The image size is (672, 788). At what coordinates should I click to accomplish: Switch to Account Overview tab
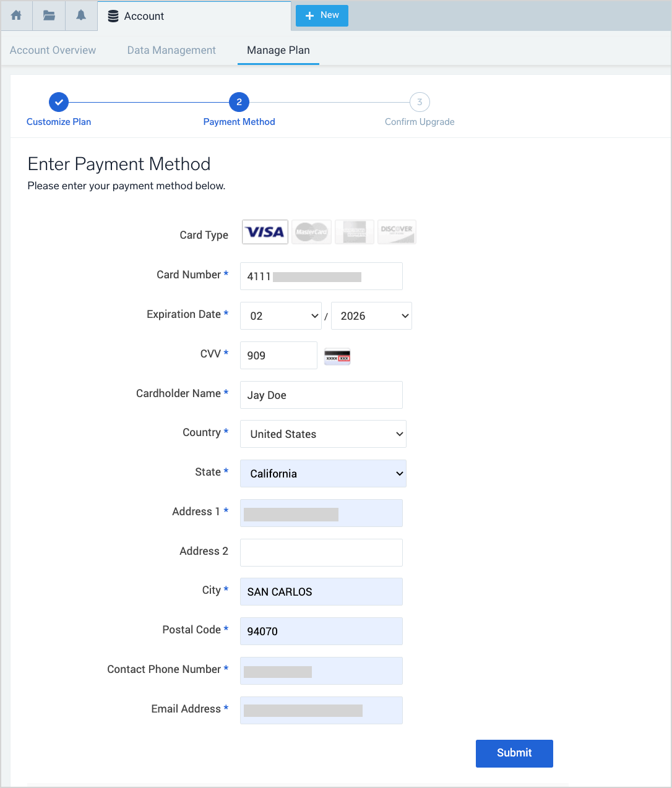53,50
